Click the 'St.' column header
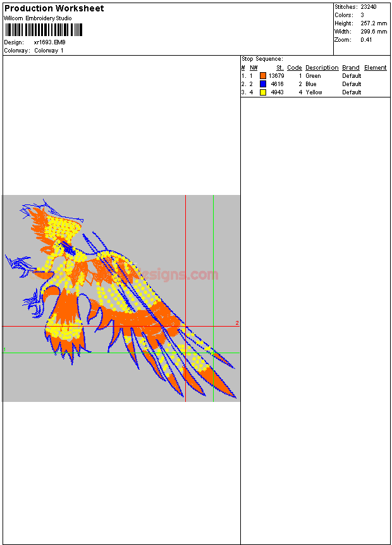 point(280,68)
